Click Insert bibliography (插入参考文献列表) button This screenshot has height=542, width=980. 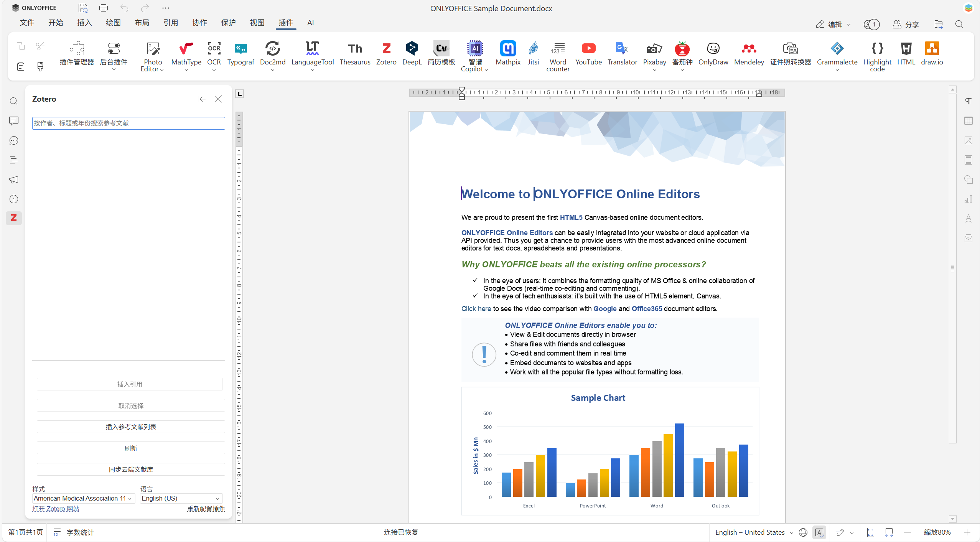tap(131, 427)
